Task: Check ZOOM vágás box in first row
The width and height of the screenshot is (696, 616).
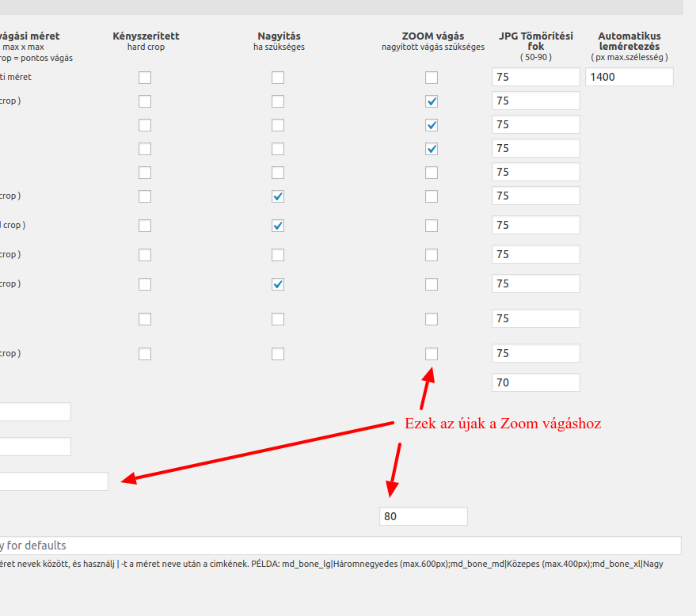Action: [x=432, y=78]
